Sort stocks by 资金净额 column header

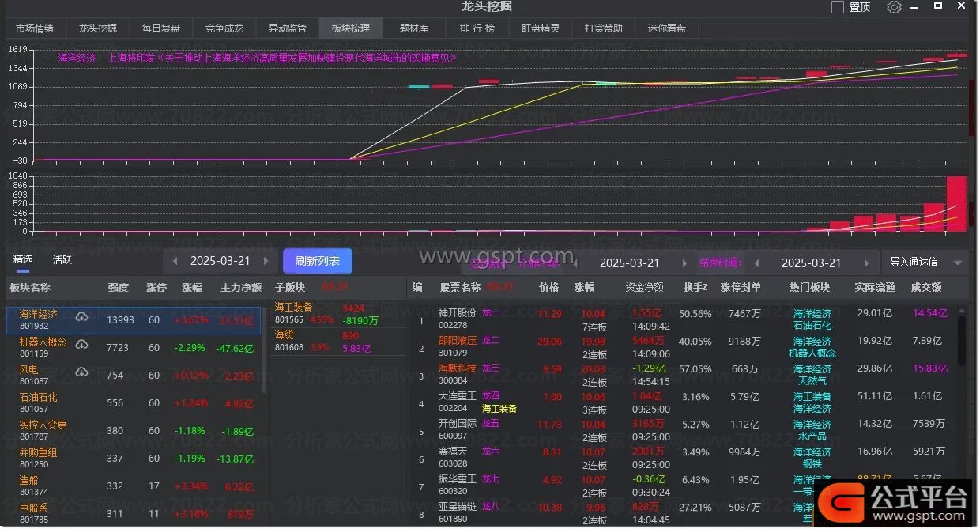(644, 288)
